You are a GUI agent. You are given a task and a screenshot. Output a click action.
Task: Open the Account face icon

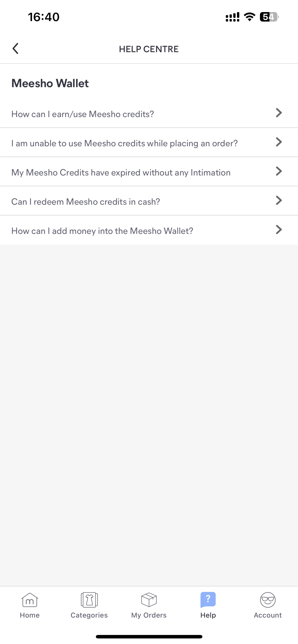click(x=268, y=600)
